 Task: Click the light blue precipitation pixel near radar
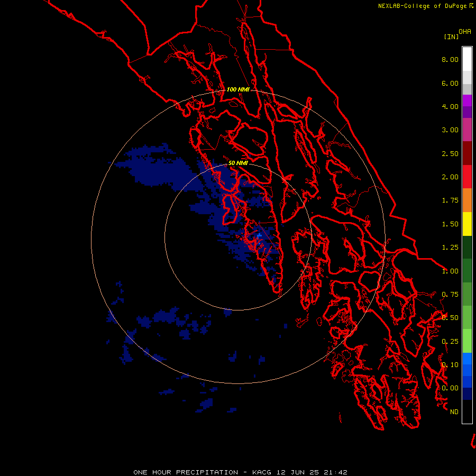coord(259,236)
